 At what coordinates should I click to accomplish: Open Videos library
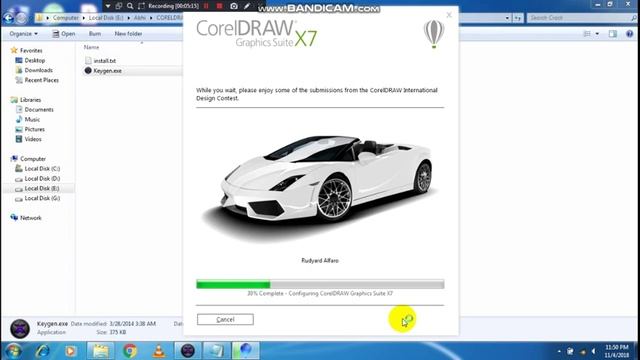(28, 139)
